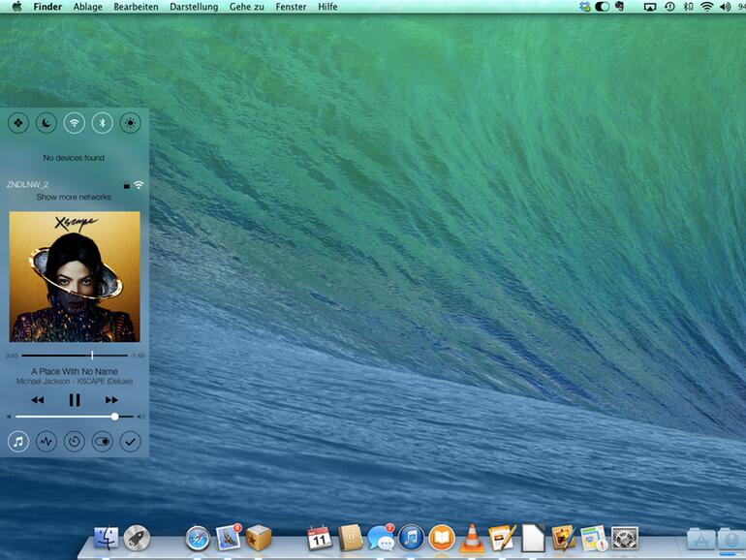The width and height of the screenshot is (746, 560).
Task: Launch VLC from the Dock
Action: pos(472,538)
